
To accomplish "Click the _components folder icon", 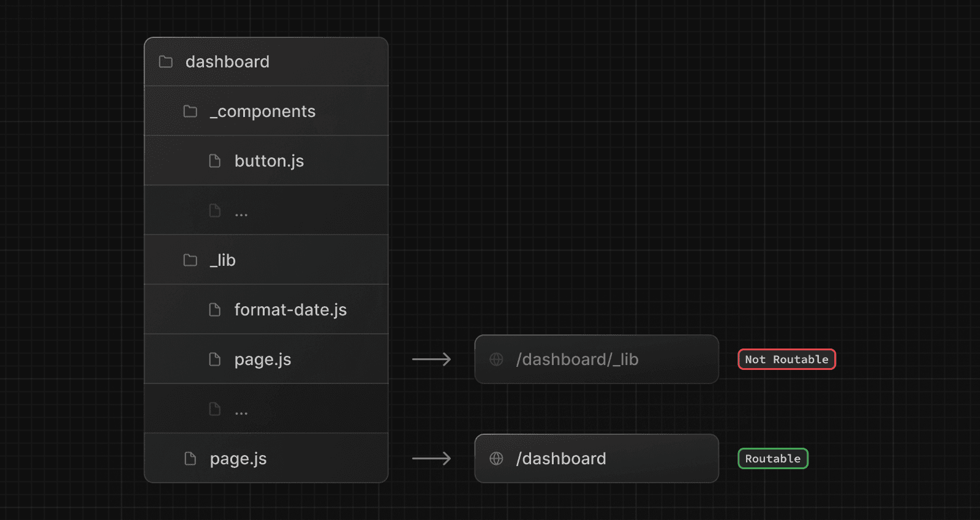I will point(190,111).
